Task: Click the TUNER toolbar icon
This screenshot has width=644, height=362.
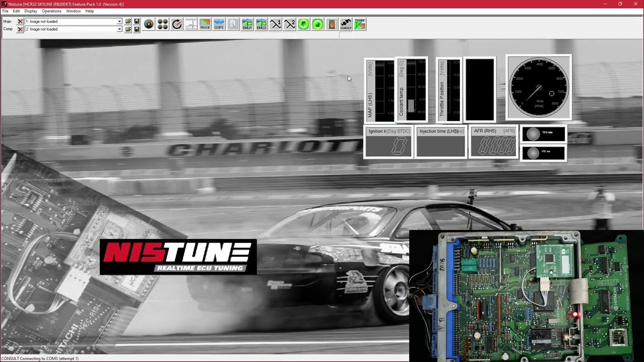Action: click(360, 24)
